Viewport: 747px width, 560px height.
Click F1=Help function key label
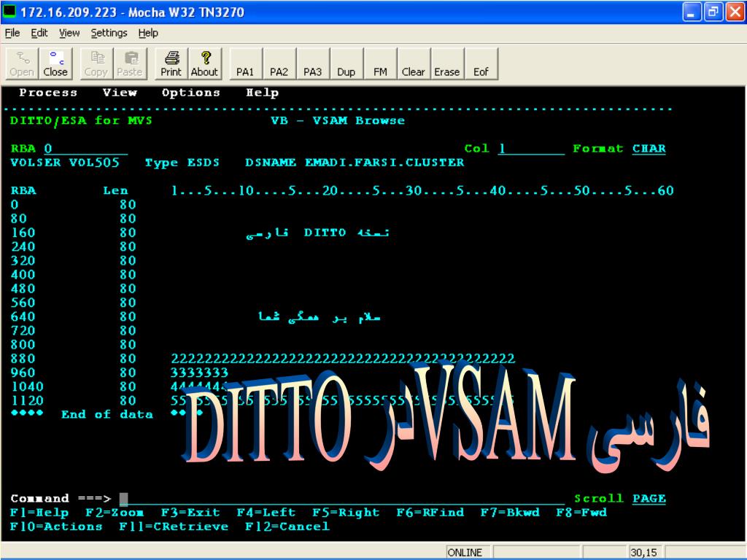(x=39, y=513)
